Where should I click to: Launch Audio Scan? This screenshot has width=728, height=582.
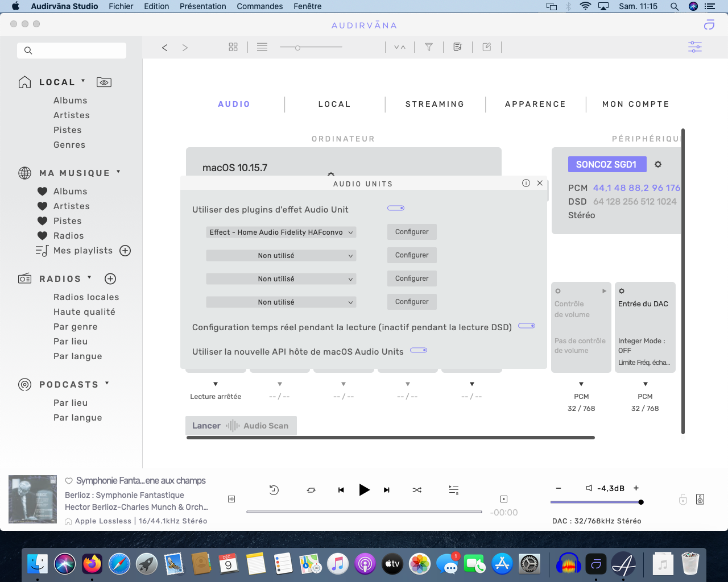pyautogui.click(x=241, y=426)
